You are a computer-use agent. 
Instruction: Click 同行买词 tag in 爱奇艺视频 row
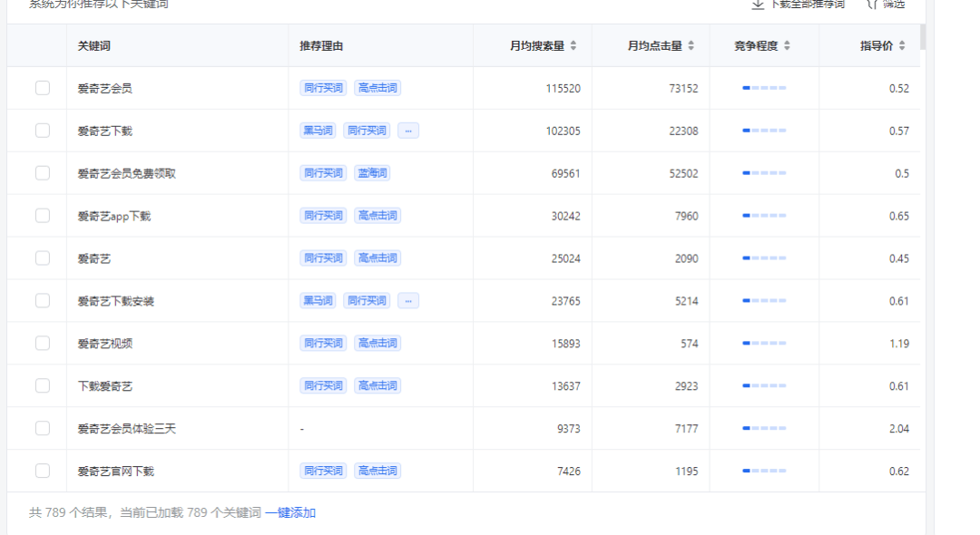[x=323, y=343]
